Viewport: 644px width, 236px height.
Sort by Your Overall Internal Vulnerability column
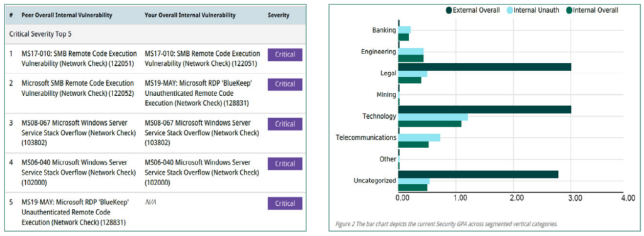190,15
